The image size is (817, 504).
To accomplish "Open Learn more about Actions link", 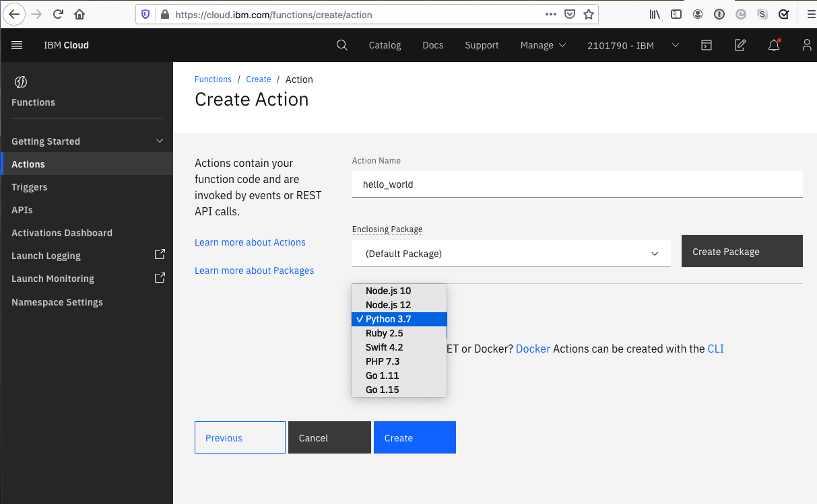I will tap(250, 242).
